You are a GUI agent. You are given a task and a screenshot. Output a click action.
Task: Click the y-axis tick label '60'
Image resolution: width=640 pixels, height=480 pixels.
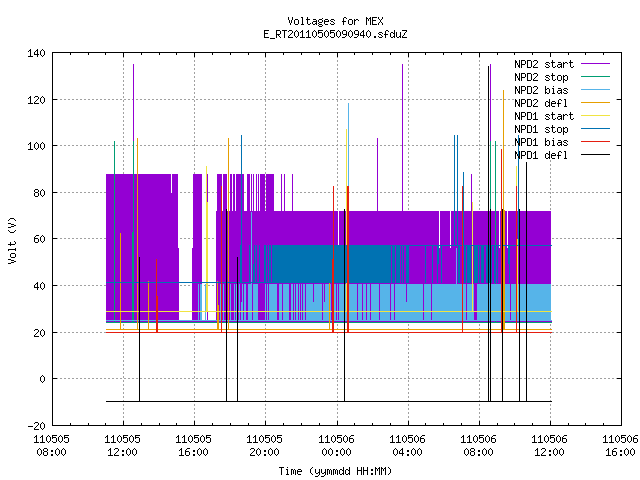[39, 239]
